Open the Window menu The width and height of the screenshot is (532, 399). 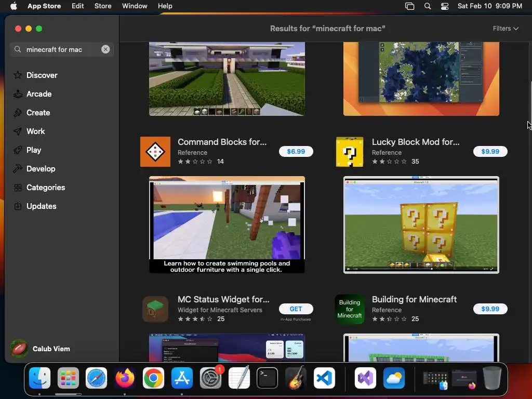click(x=135, y=6)
